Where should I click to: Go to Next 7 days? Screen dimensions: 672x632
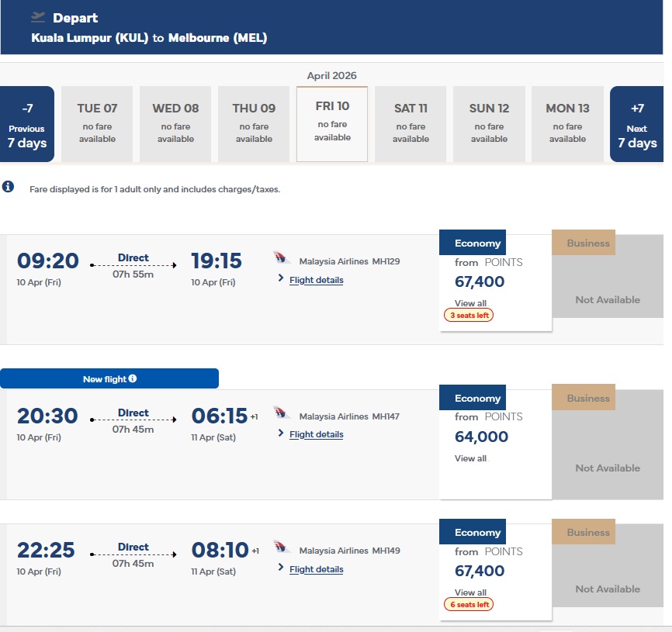pyautogui.click(x=636, y=124)
